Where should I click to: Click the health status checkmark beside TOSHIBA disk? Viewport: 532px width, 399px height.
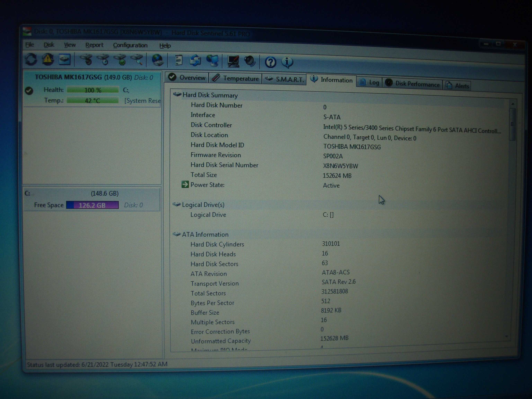29,91
